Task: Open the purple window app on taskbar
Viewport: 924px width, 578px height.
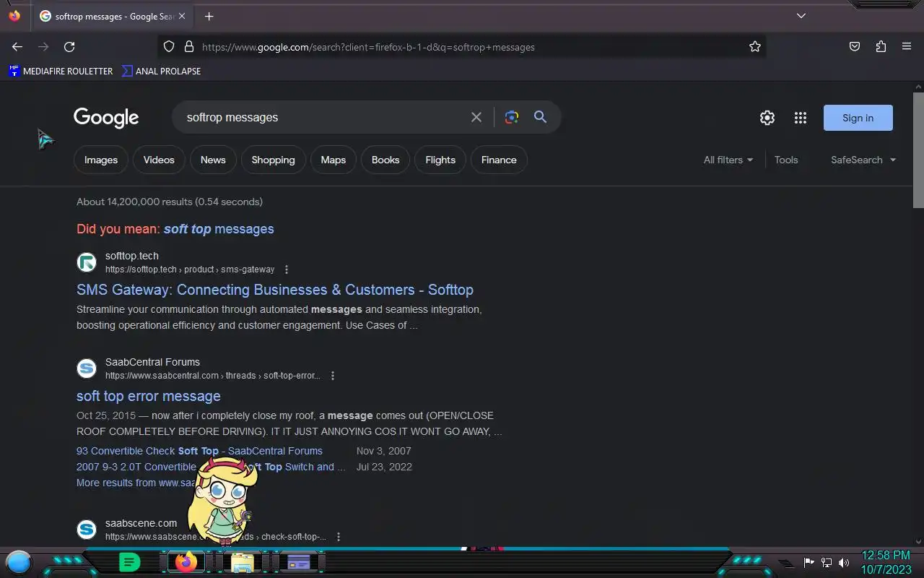Action: pos(299,561)
